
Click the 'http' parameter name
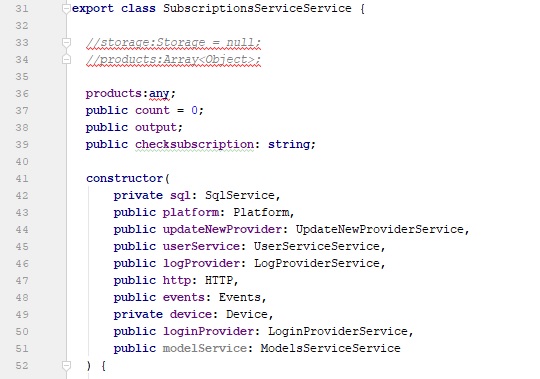point(177,281)
